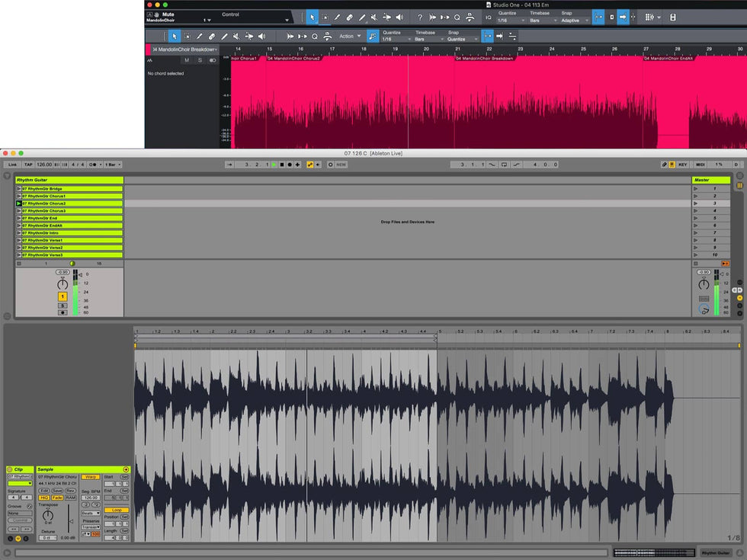Viewport: 747px width, 560px height.
Task: Adjust the Transpose knob in Sample panel
Action: pos(48,516)
